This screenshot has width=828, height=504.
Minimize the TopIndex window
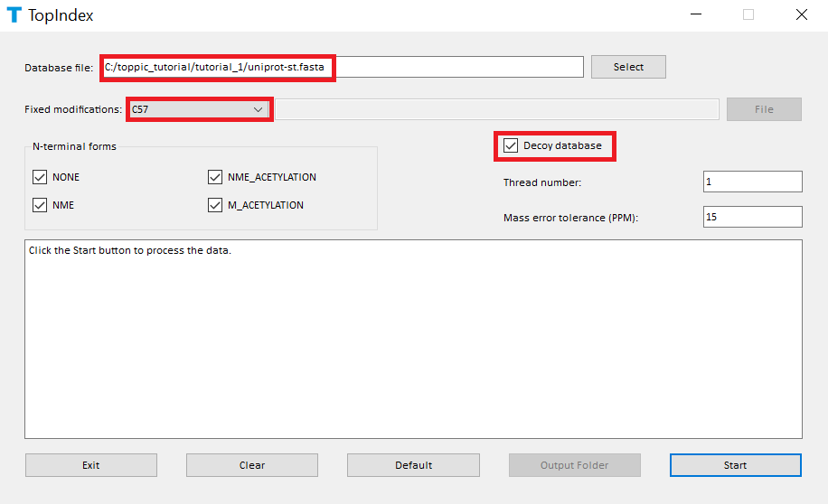click(695, 15)
